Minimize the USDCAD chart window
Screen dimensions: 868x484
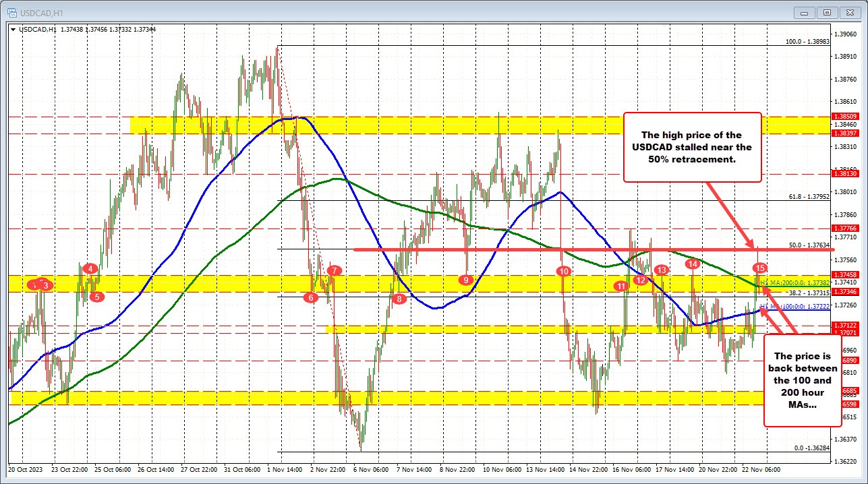pos(805,11)
